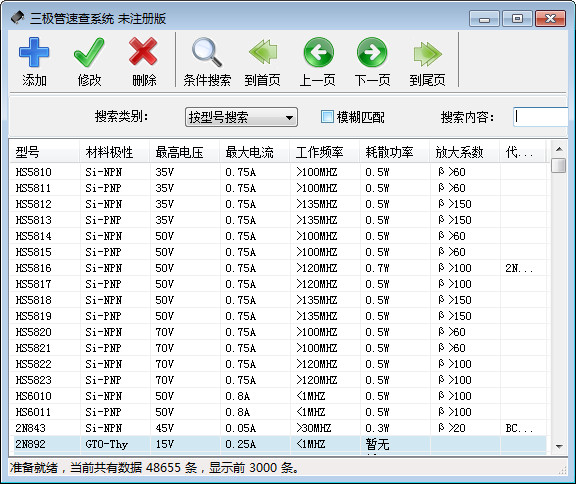This screenshot has height=484, width=576.
Task: Select row HS5813
Action: click(278, 220)
